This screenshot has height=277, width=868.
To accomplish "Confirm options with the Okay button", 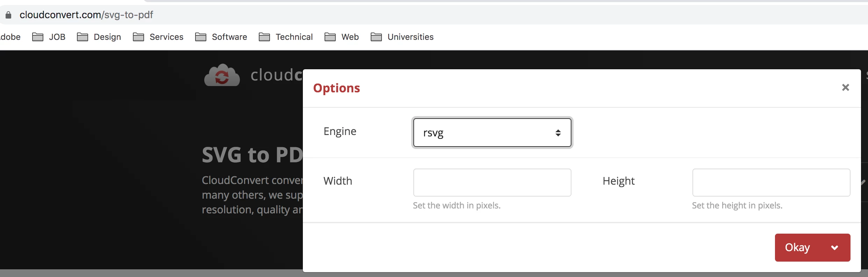I will 797,248.
